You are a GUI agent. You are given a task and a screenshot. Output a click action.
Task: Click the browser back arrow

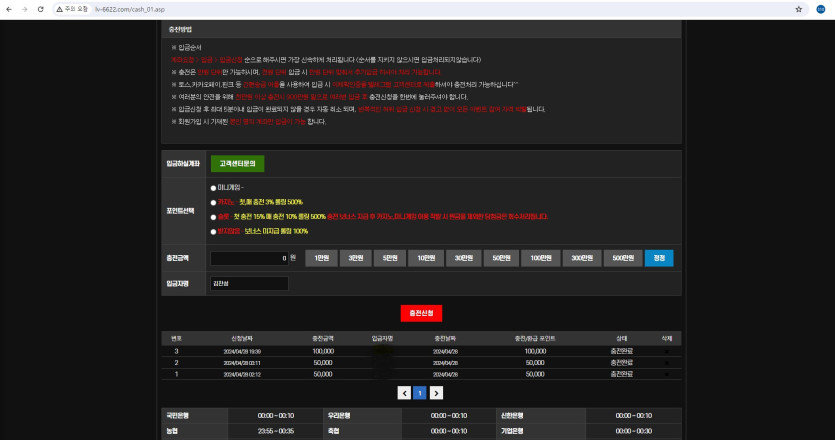point(9,8)
